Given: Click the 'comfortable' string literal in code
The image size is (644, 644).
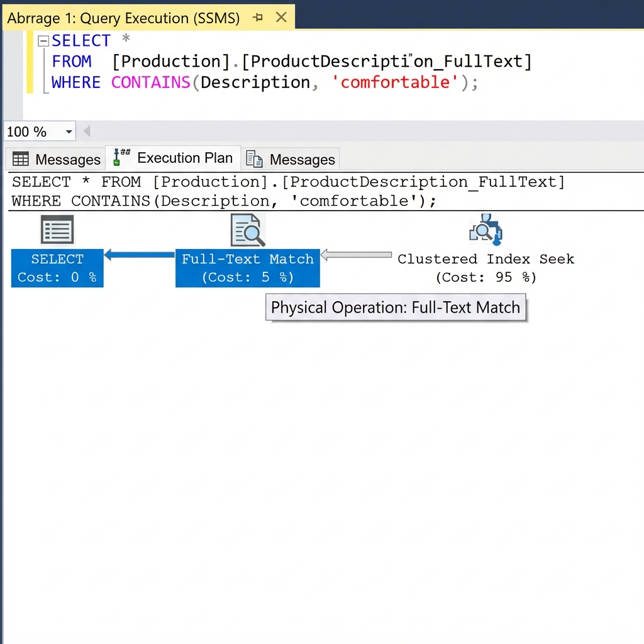Looking at the screenshot, I should point(395,82).
